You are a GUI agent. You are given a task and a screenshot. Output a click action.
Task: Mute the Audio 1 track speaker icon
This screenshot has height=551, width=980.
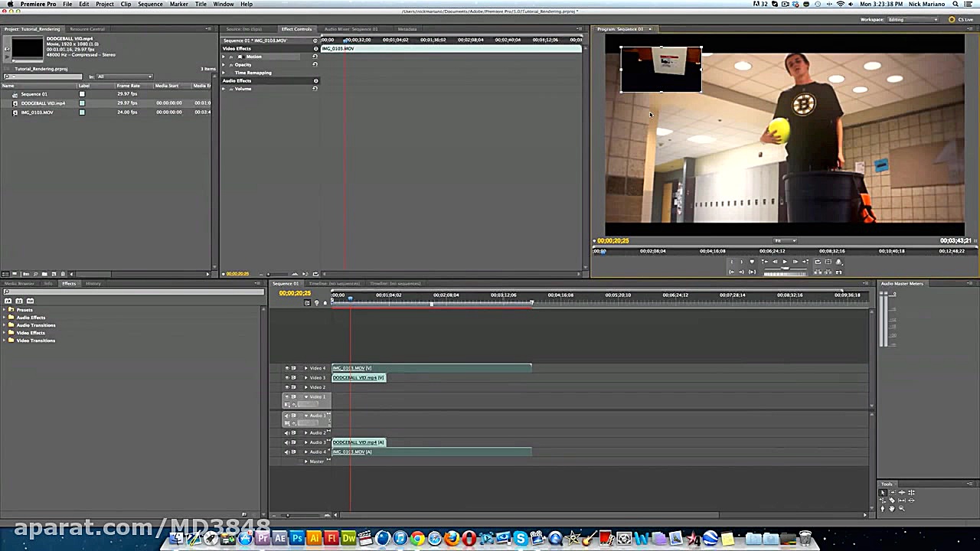click(x=287, y=416)
